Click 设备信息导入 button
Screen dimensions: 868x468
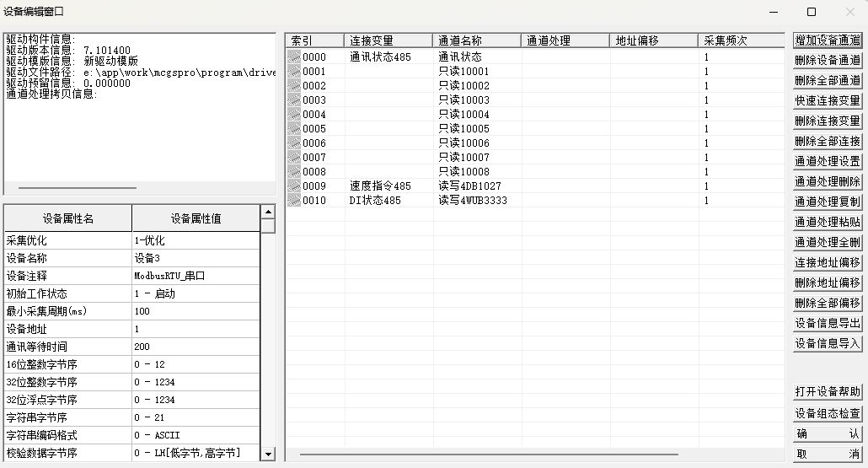(x=828, y=343)
